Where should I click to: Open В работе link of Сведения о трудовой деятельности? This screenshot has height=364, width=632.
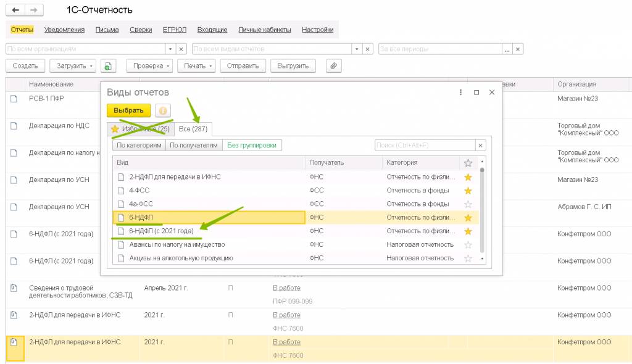(286, 288)
